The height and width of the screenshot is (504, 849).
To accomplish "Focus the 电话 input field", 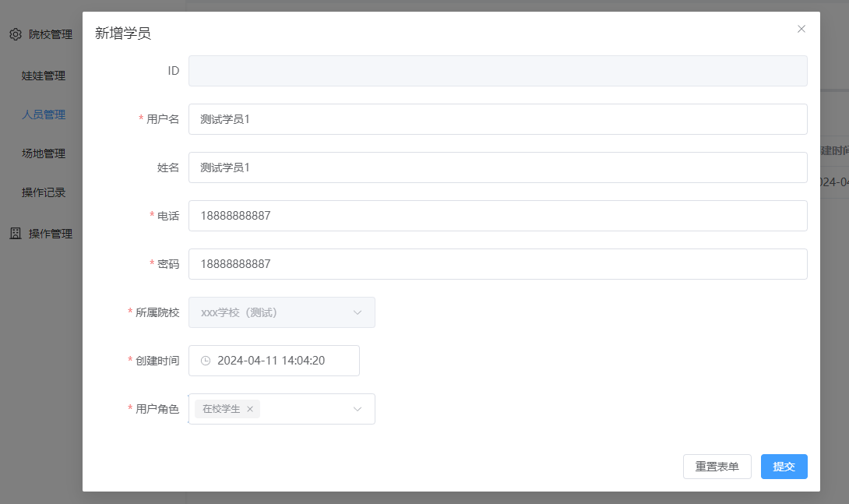I will point(498,216).
